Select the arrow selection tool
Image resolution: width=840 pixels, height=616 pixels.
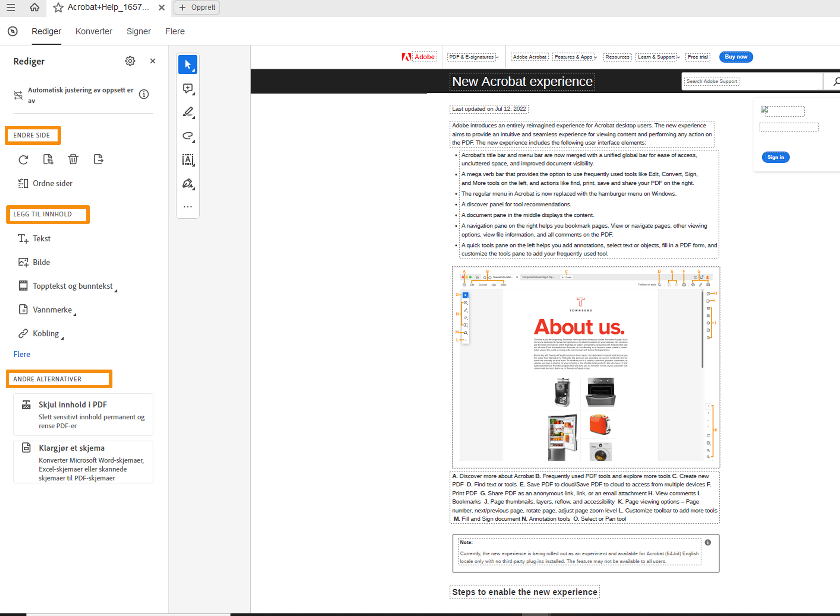point(188,65)
